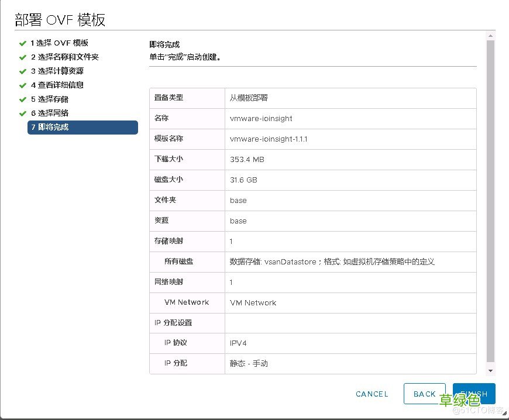The image size is (509, 420).
Task: Click the scrollbar down arrow
Action: pos(490,370)
